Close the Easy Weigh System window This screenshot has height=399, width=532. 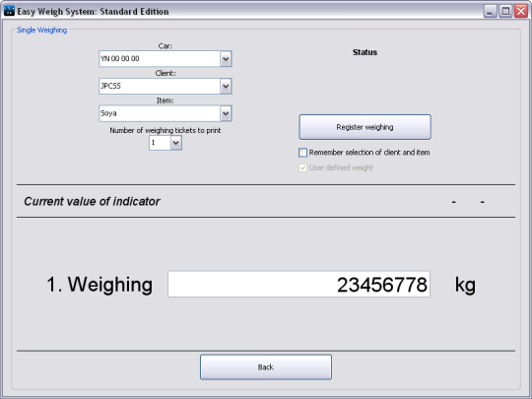[521, 11]
